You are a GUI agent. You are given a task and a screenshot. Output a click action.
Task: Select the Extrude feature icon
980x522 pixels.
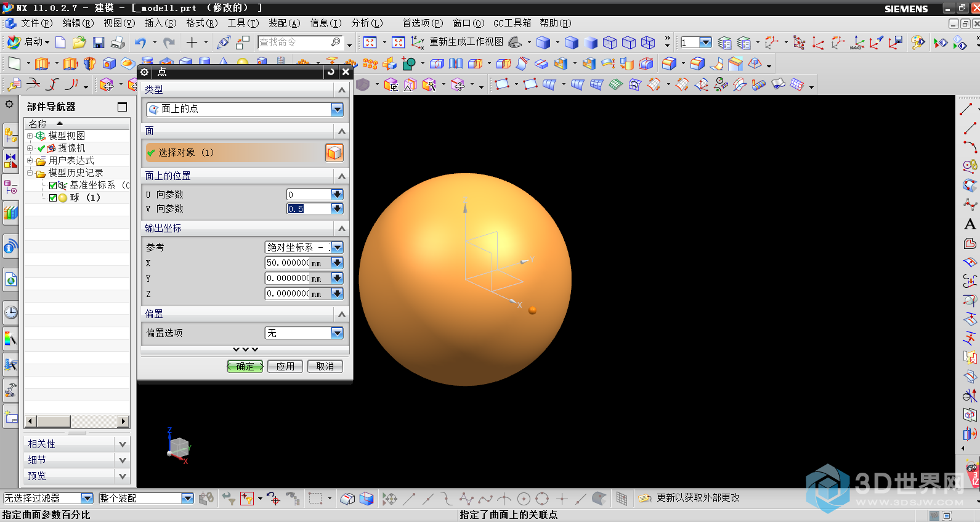(x=42, y=63)
